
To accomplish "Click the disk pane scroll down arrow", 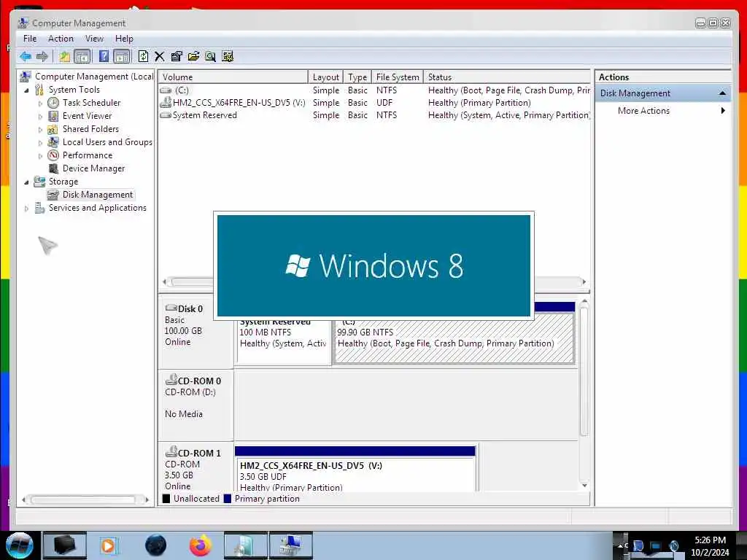I will pyautogui.click(x=584, y=485).
